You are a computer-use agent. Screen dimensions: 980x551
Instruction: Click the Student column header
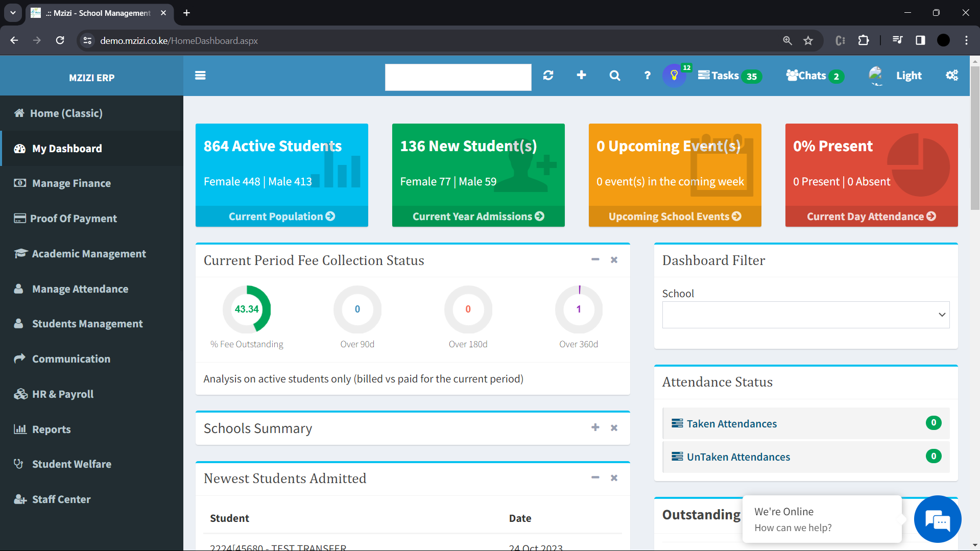point(229,518)
